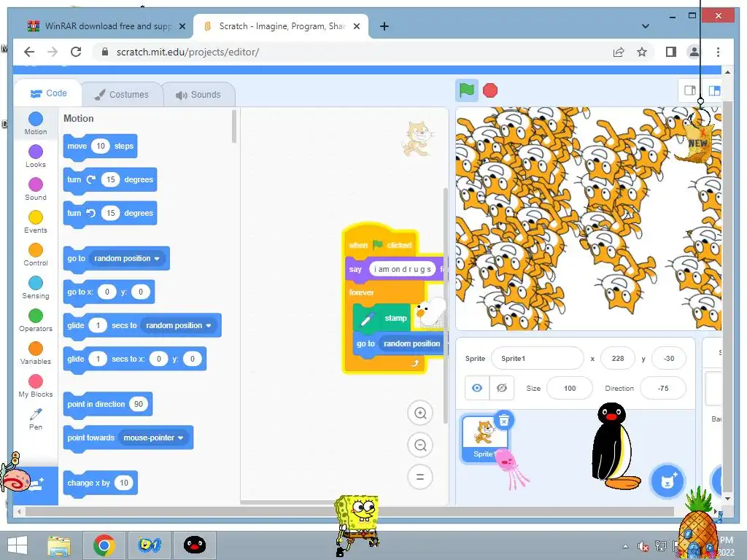Select the Looks category circle
The image size is (747, 560).
(x=36, y=152)
